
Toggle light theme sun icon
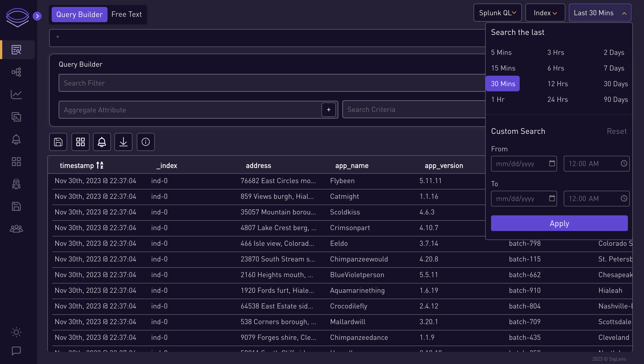click(16, 332)
